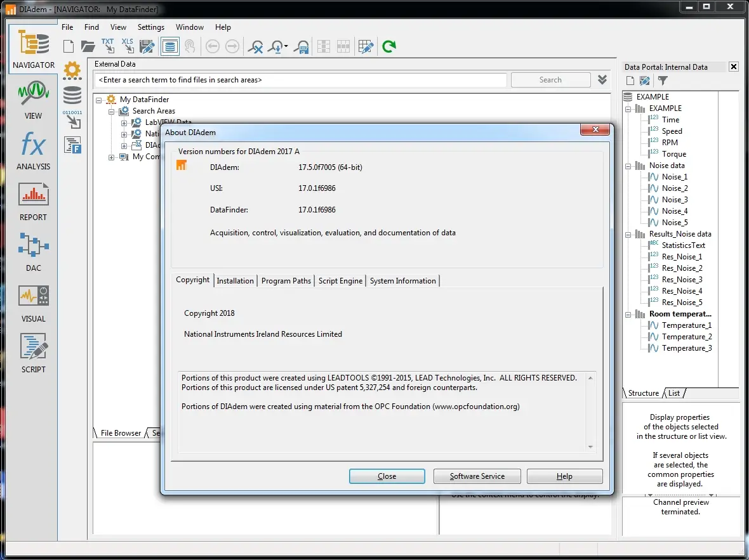
Task: Select the Copyright tab
Action: tap(192, 280)
